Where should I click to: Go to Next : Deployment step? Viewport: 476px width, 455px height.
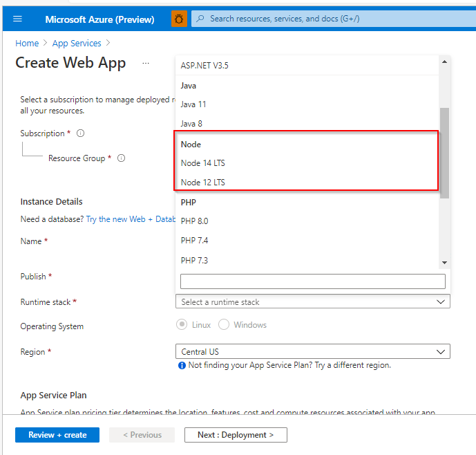[236, 435]
